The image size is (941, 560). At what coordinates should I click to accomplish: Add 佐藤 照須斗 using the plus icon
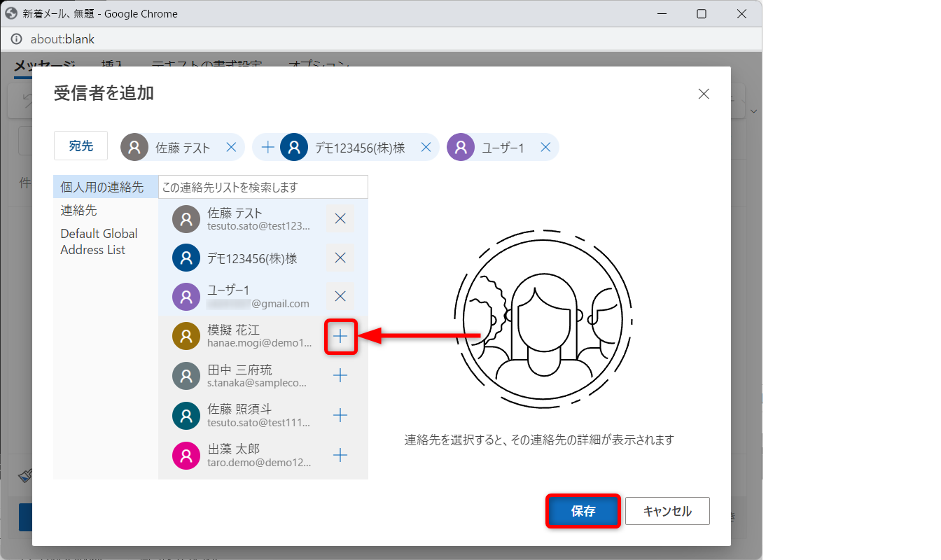click(x=340, y=416)
